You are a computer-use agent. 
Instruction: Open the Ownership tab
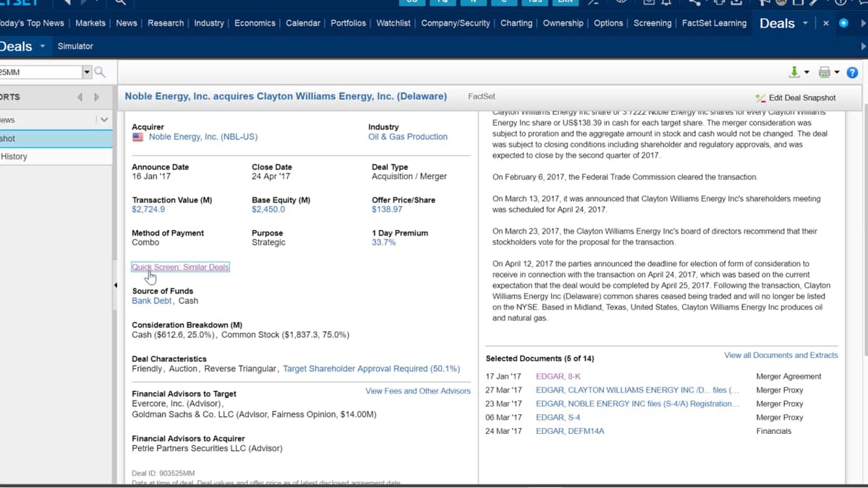pos(563,23)
